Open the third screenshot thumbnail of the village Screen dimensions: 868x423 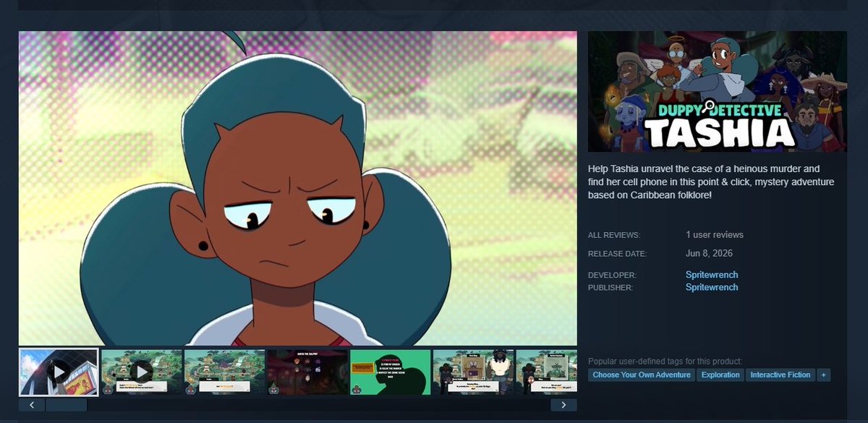click(225, 372)
